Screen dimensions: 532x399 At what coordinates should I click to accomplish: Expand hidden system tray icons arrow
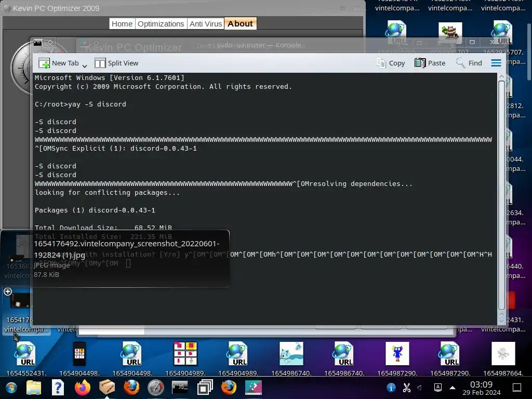click(453, 388)
